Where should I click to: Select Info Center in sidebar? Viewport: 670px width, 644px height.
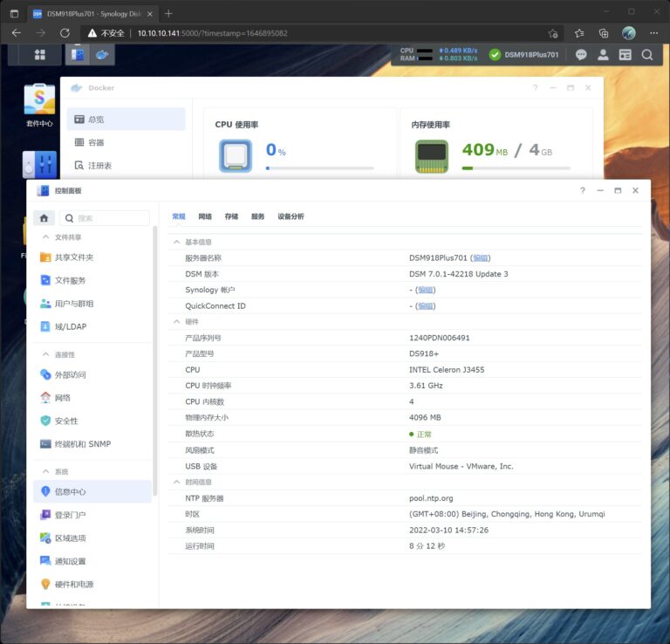click(92, 491)
